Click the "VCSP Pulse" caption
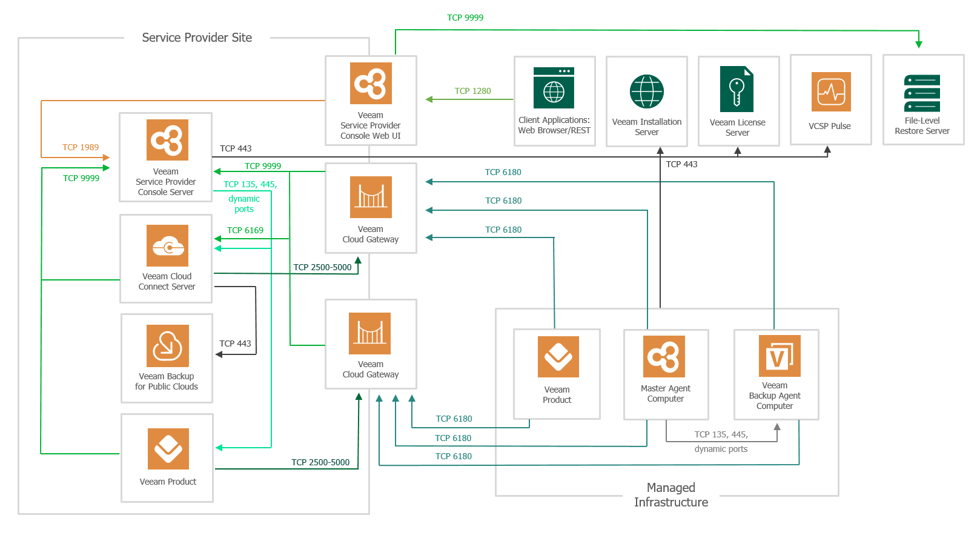Screen dimensions: 980x541 pos(830,126)
